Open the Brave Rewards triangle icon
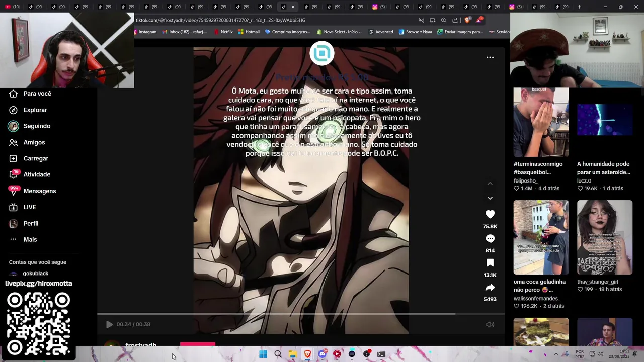Viewport: 644px width, 362px height. 479,20
